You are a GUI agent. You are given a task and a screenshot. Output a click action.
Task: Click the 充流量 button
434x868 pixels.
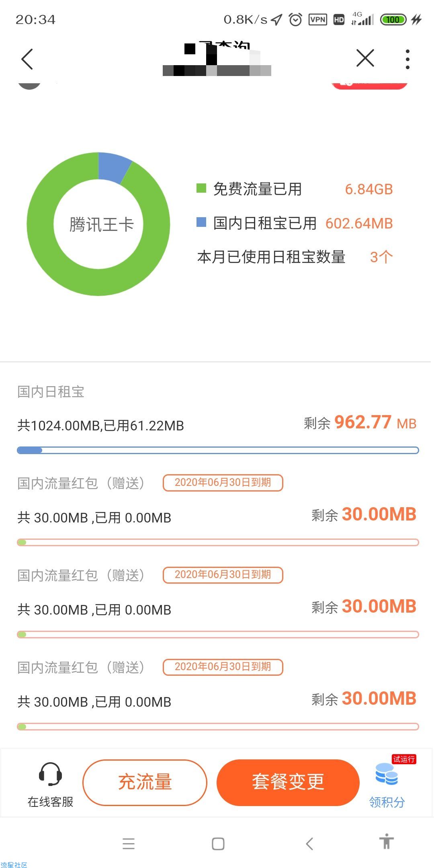point(145,782)
